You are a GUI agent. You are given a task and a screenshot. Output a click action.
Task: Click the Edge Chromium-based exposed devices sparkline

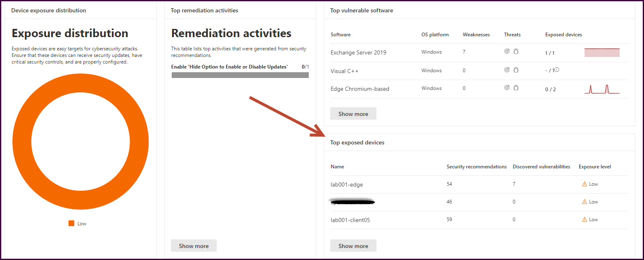(x=602, y=89)
